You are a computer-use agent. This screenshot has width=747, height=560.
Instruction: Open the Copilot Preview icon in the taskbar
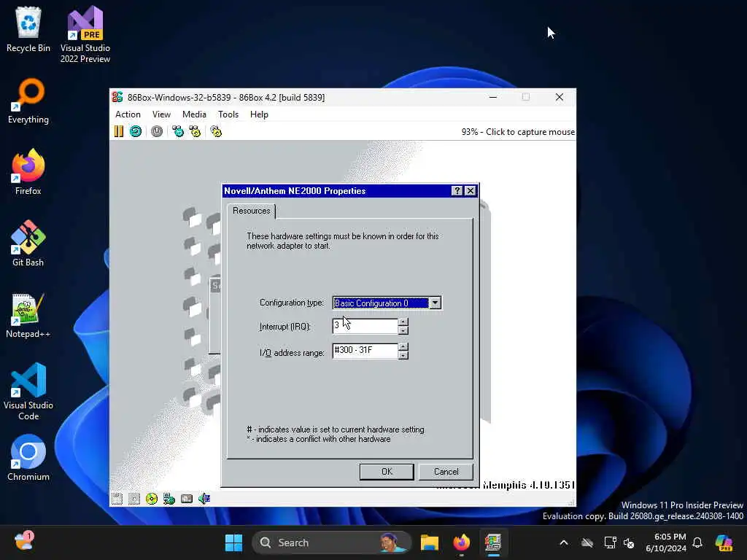(x=724, y=542)
